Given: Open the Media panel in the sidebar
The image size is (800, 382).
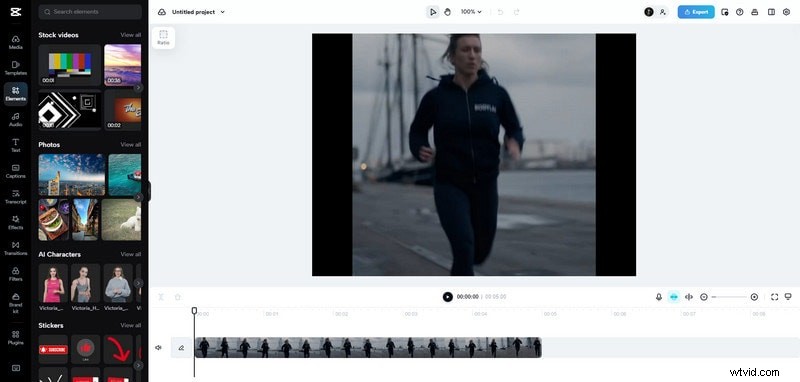Looking at the screenshot, I should [x=15, y=42].
